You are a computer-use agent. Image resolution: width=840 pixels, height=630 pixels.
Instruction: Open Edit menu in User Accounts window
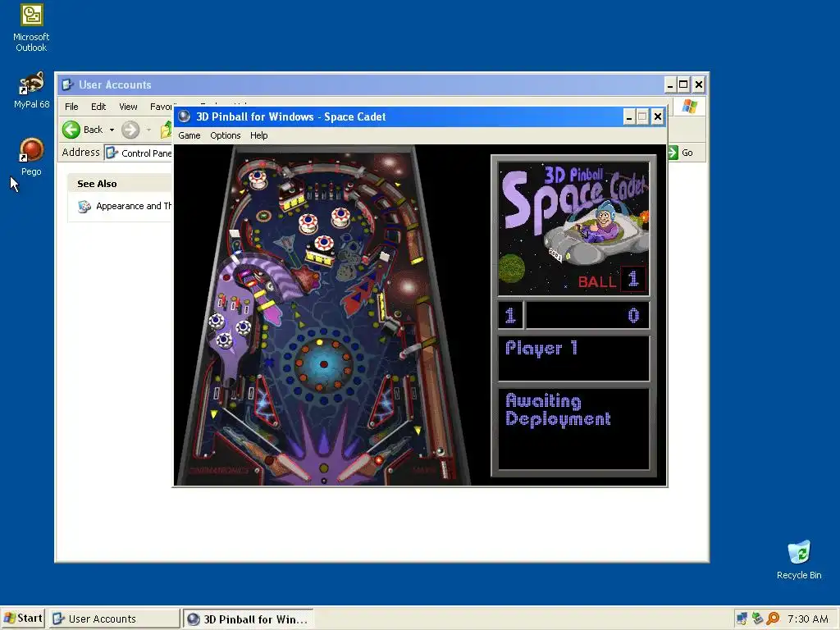click(98, 107)
